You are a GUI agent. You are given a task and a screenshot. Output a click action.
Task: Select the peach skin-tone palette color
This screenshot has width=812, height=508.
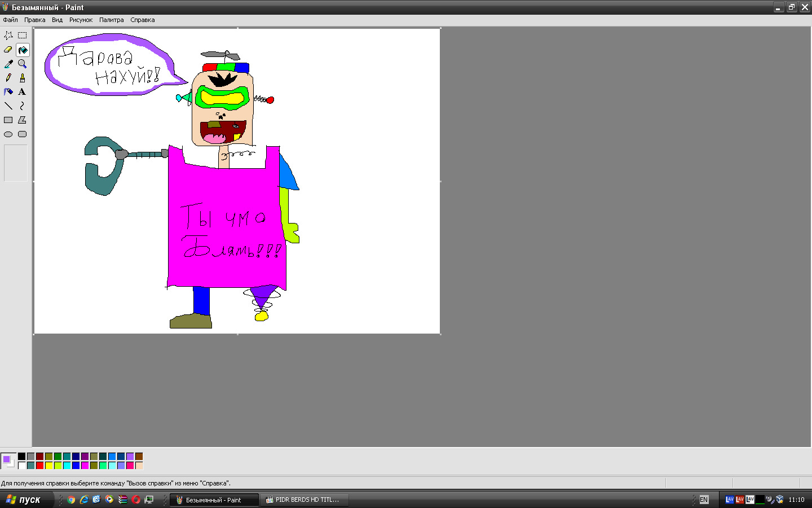(139, 466)
